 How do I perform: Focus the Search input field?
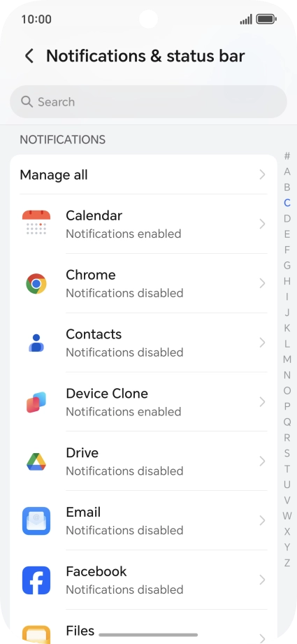[x=148, y=102]
